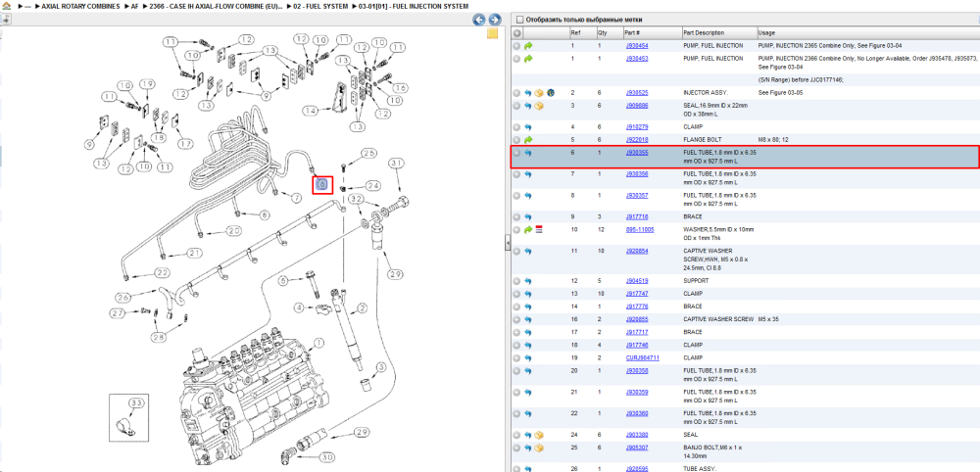Select callout 14 next to the brace
The width and height of the screenshot is (980, 472).
click(x=310, y=110)
